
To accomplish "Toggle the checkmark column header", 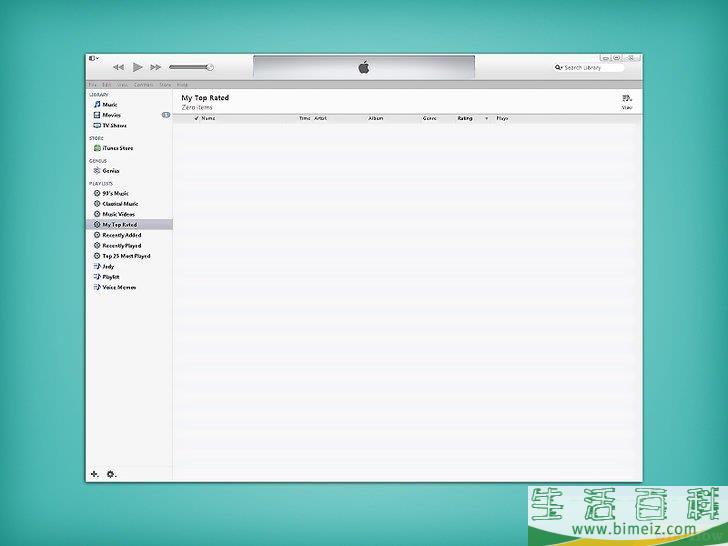I will pos(196,118).
